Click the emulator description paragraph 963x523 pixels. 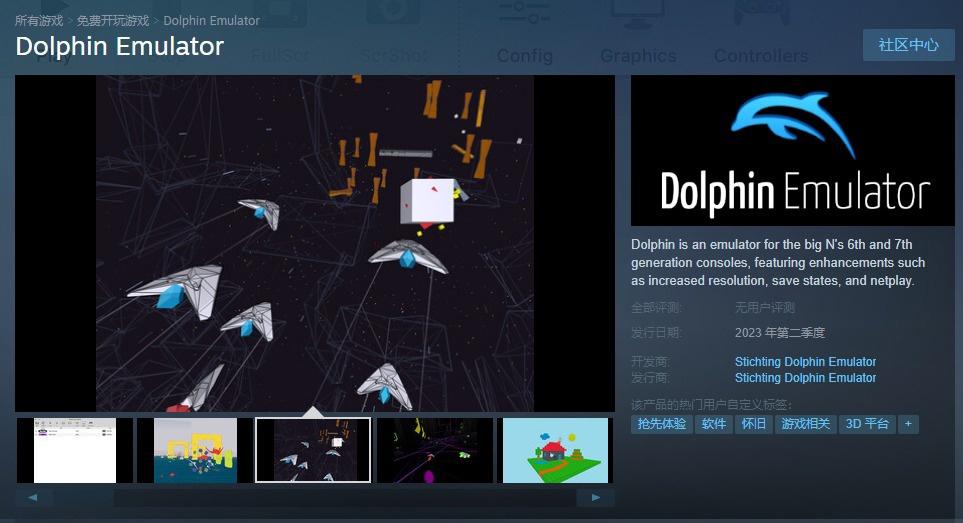[x=778, y=263]
